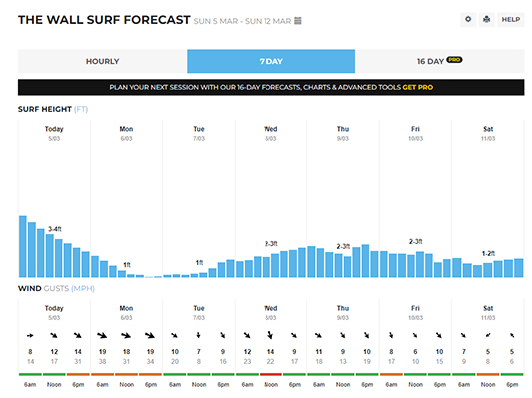Open the 16 Day forecast tab
This screenshot has height=398, width=532.
[x=440, y=62]
